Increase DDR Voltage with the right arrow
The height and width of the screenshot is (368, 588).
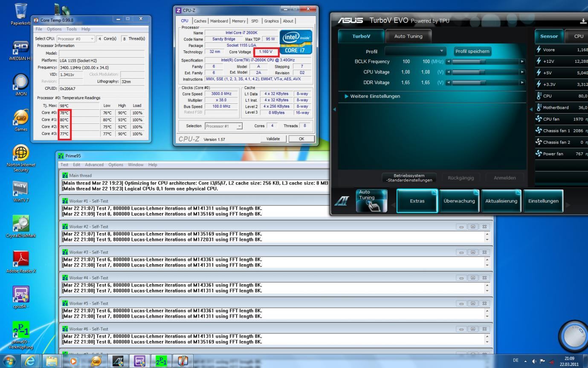pos(522,82)
